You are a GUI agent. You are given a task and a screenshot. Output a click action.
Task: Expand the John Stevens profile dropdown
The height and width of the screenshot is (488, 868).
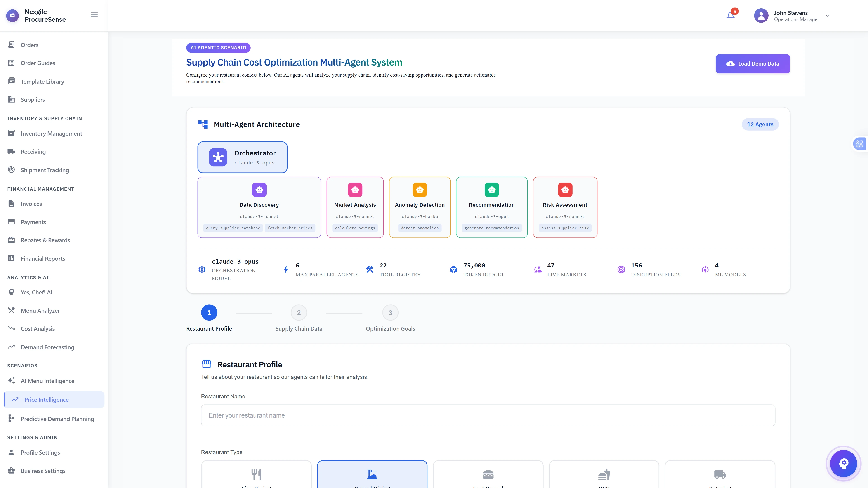(x=828, y=16)
